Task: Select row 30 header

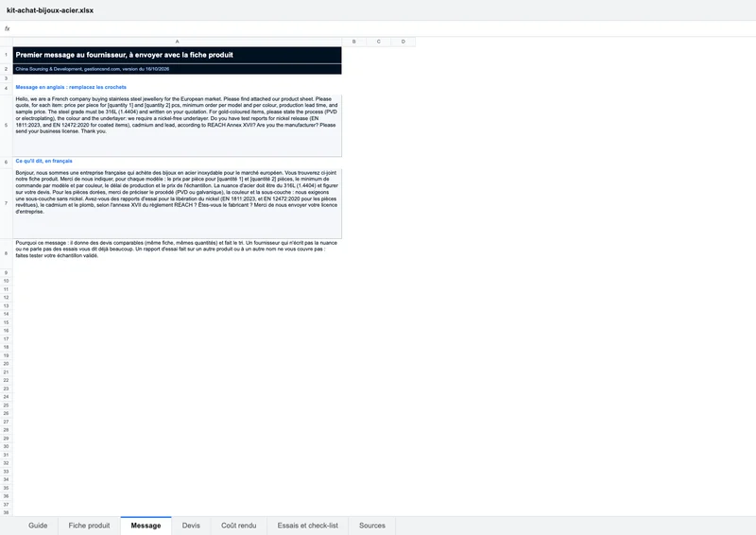Action: pyautogui.click(x=7, y=446)
